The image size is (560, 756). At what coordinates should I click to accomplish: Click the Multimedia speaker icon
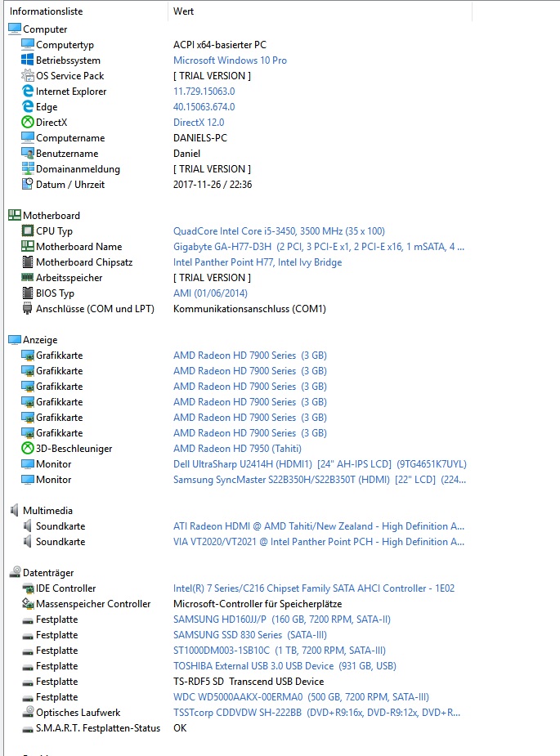(x=15, y=510)
